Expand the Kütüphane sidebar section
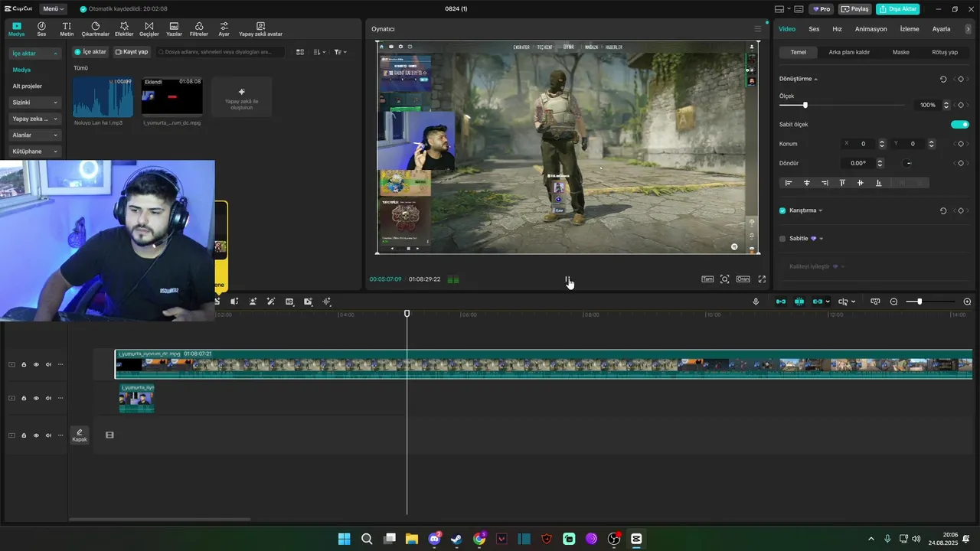Screen dimensions: 980x551 [x=34, y=152]
